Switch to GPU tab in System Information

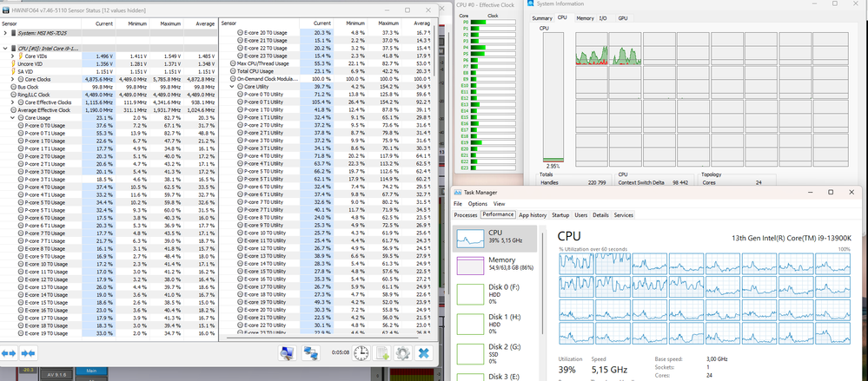pos(623,18)
